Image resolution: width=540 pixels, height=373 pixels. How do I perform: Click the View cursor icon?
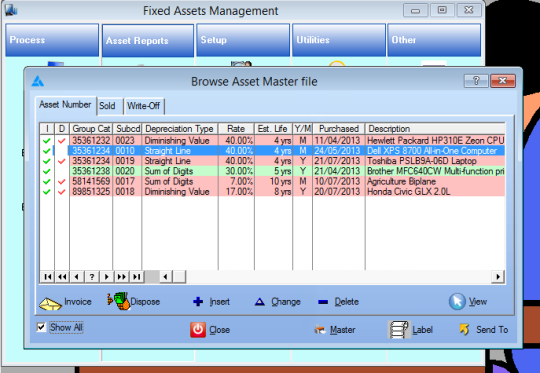click(457, 302)
